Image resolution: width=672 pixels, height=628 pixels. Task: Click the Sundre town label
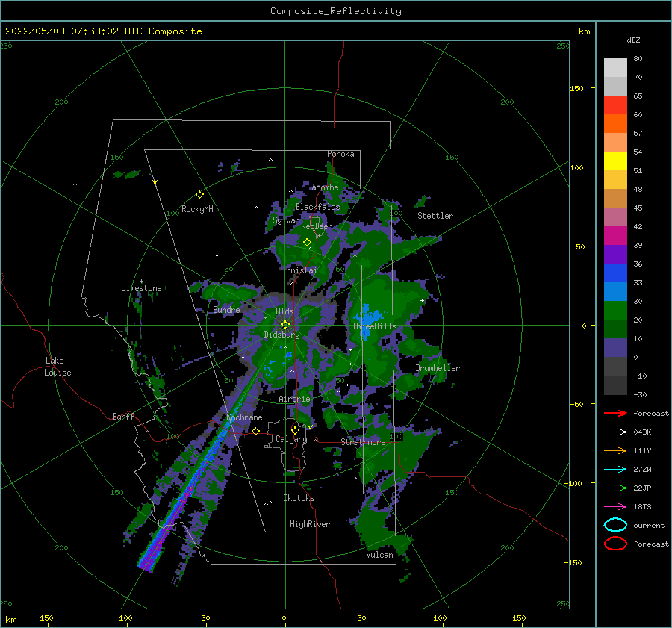(x=226, y=310)
